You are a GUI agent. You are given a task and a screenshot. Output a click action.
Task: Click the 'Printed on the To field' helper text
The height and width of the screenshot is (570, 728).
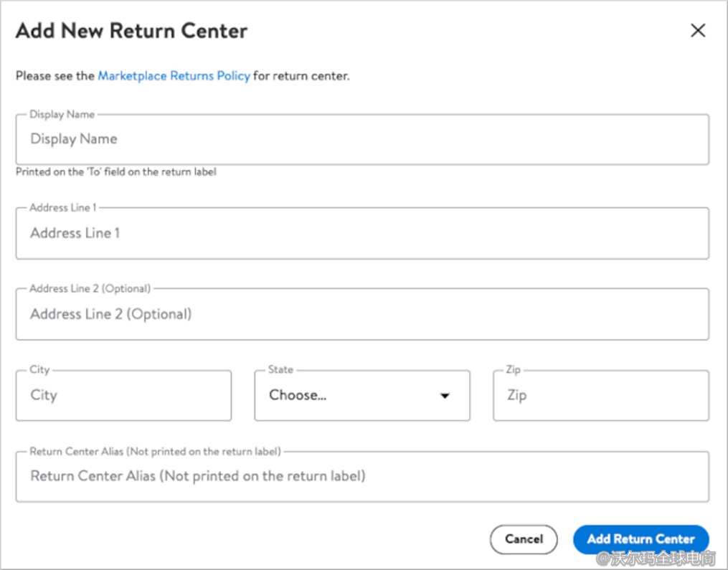click(116, 172)
